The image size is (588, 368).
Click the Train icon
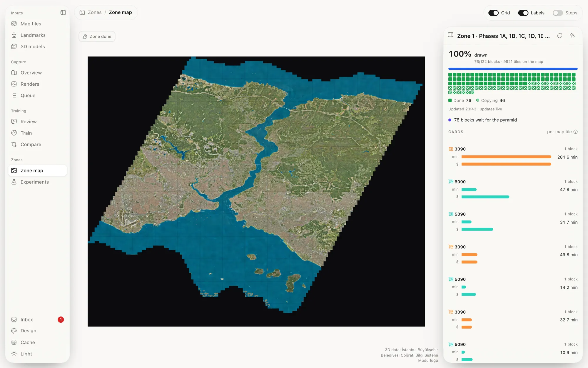pyautogui.click(x=14, y=133)
